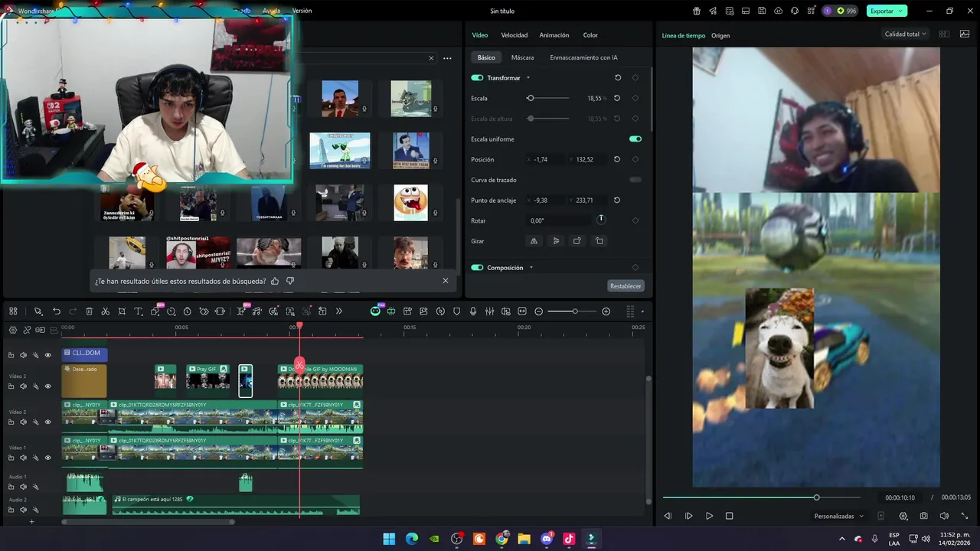The width and height of the screenshot is (980, 551).
Task: Open the crop tool in timeline toolbar
Action: (122, 311)
